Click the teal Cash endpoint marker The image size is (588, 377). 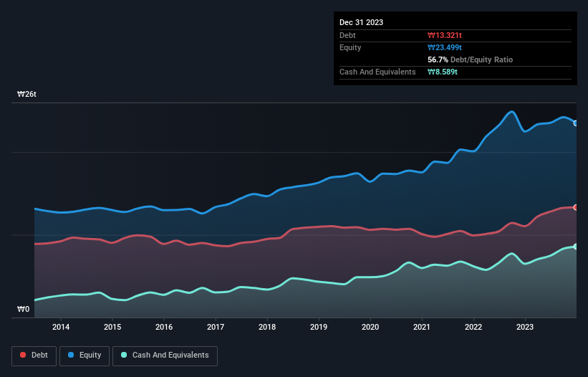click(576, 247)
